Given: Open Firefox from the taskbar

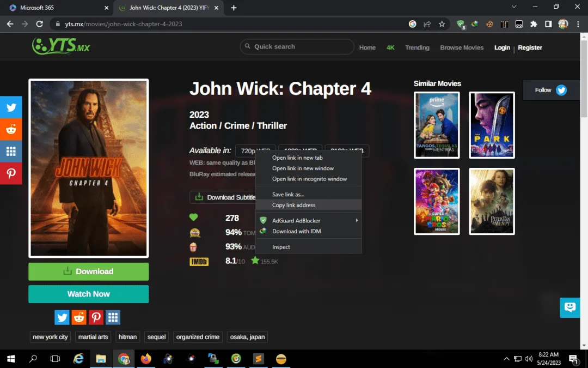Looking at the screenshot, I should click(146, 359).
